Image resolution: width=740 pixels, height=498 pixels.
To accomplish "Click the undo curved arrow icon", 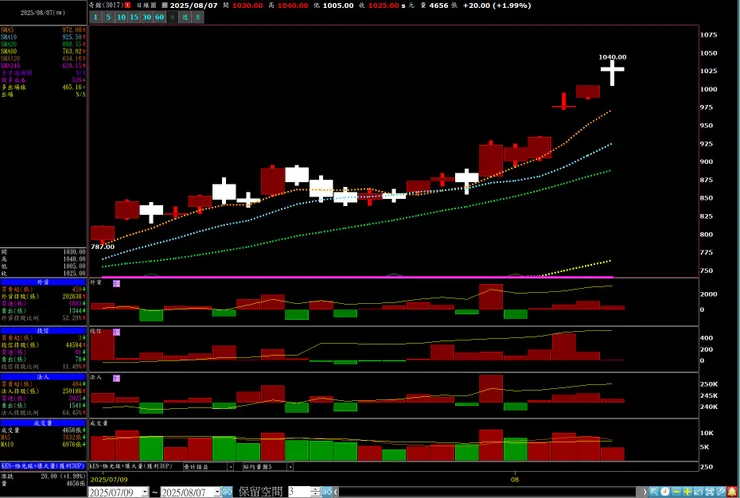I will click(698, 492).
